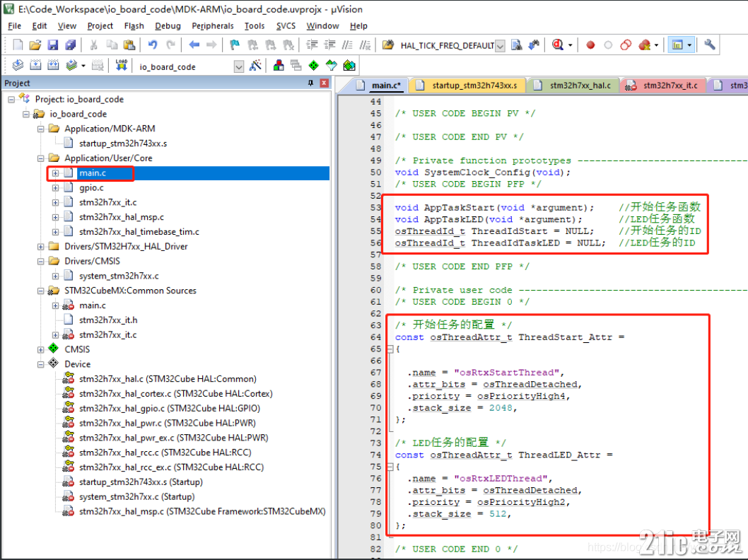Expand gpio.c dependencies in project tree

[x=56, y=188]
